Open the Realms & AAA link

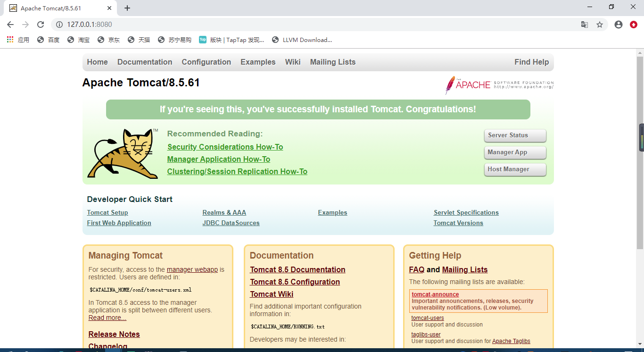pos(224,213)
